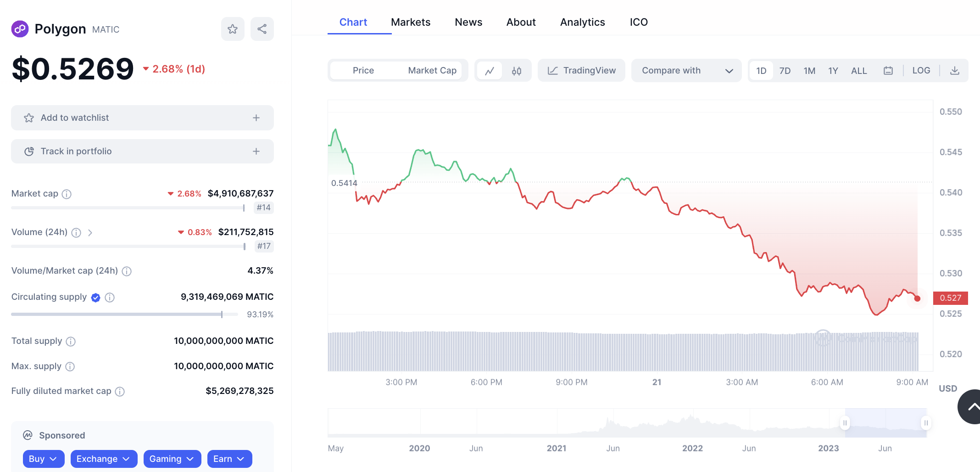Image resolution: width=980 pixels, height=472 pixels.
Task: Switch to line chart view icon
Action: tap(490, 71)
